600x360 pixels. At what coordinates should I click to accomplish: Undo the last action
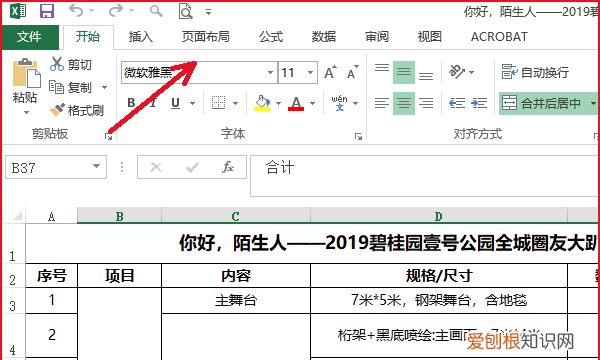click(76, 11)
